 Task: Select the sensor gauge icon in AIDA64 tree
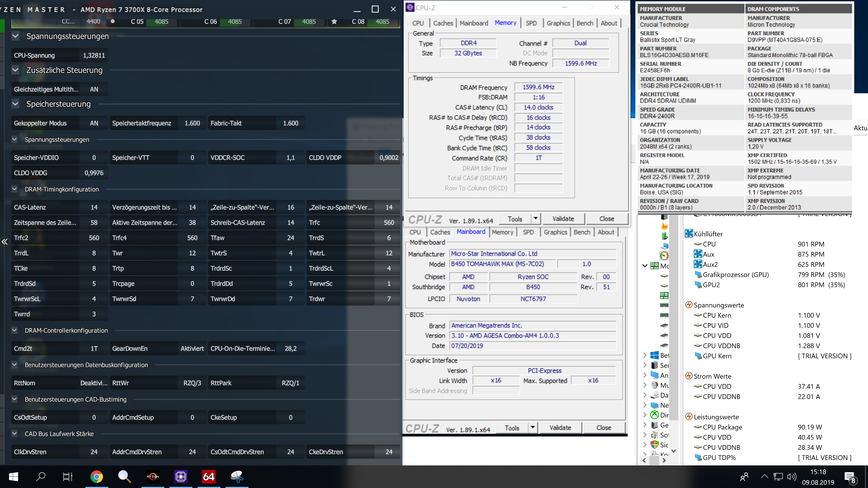[x=664, y=256]
